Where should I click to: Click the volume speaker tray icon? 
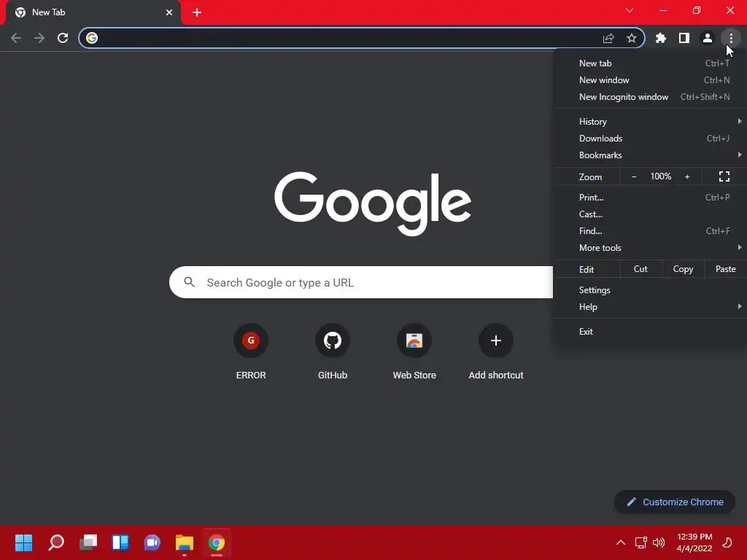pos(659,542)
